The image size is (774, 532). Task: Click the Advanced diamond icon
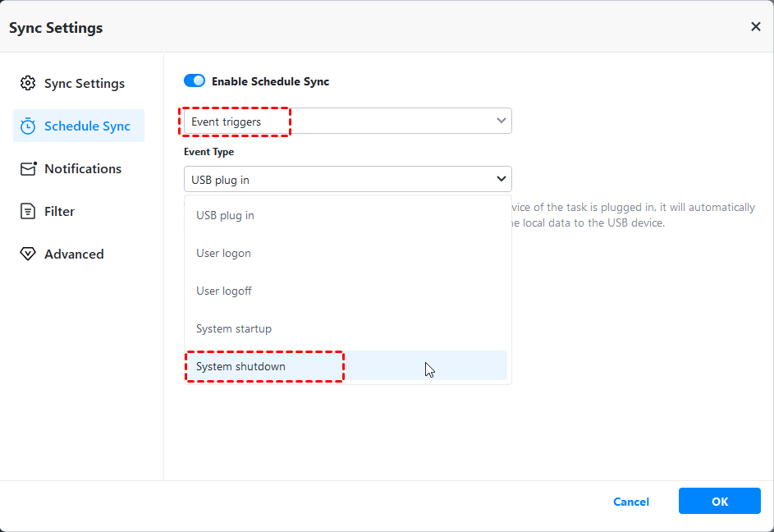pos(28,254)
